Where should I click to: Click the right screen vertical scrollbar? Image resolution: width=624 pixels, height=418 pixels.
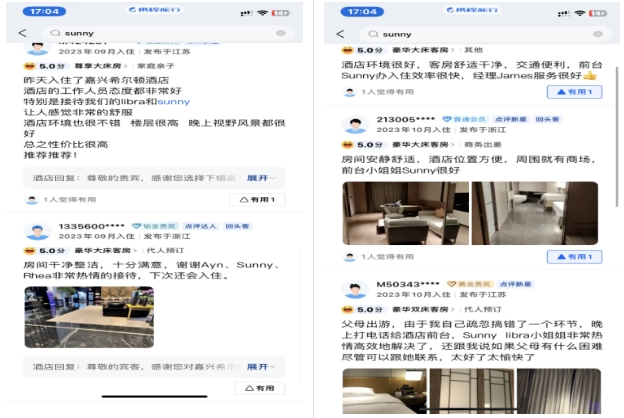(617, 135)
